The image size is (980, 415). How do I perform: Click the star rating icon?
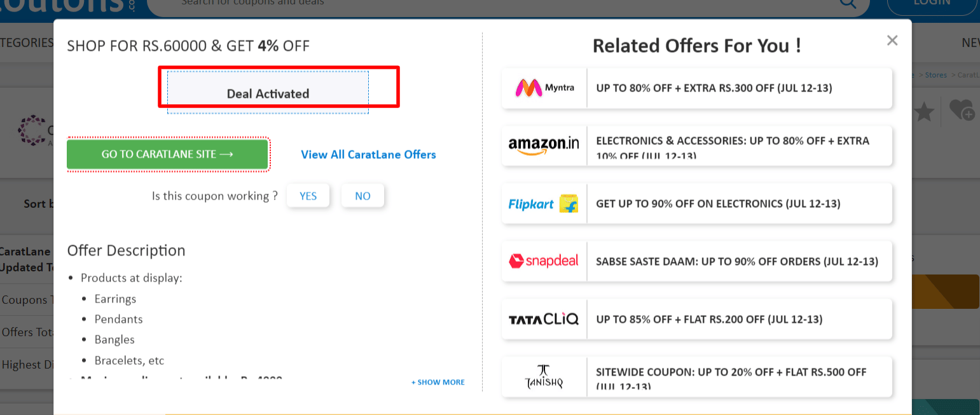coord(923,112)
